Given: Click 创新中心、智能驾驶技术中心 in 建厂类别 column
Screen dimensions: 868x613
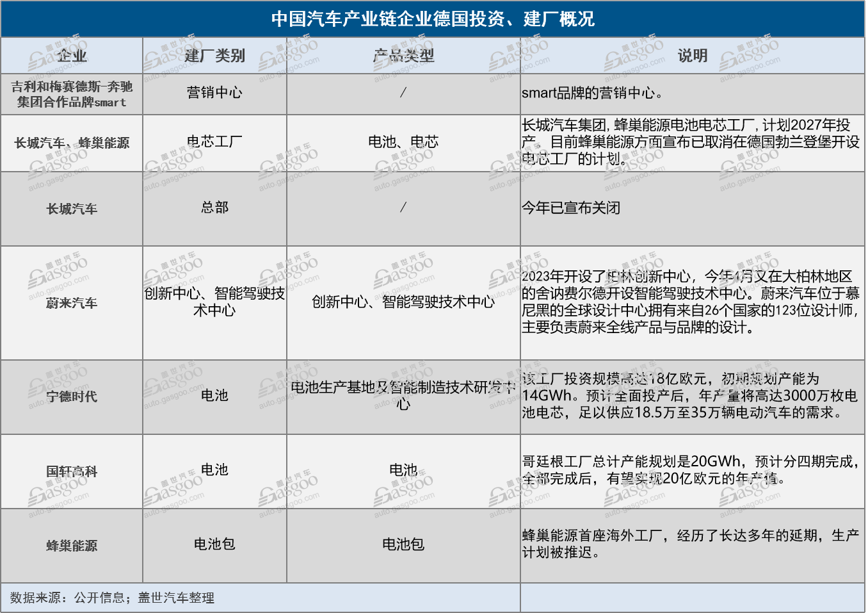Looking at the screenshot, I should (214, 302).
